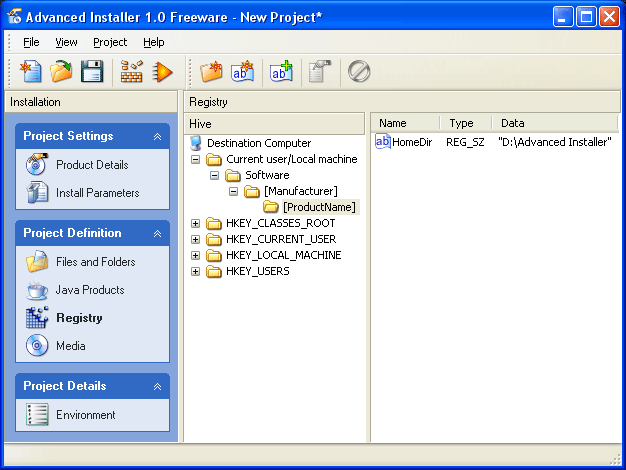Click the Registry grid icon in sidebar
Image resolution: width=626 pixels, height=470 pixels.
[x=37, y=318]
